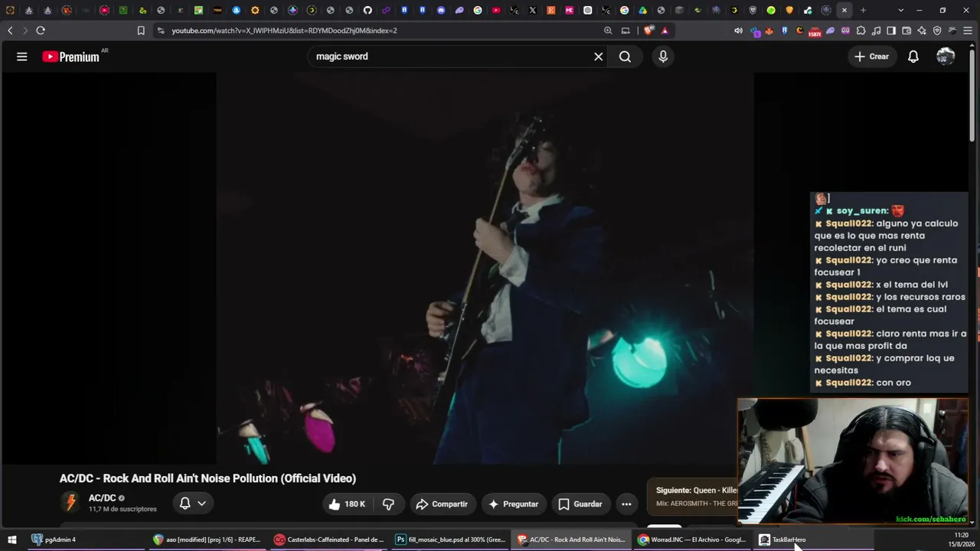Image resolution: width=980 pixels, height=551 pixels.
Task: Switch to the GitHub tab
Action: pyautogui.click(x=367, y=10)
